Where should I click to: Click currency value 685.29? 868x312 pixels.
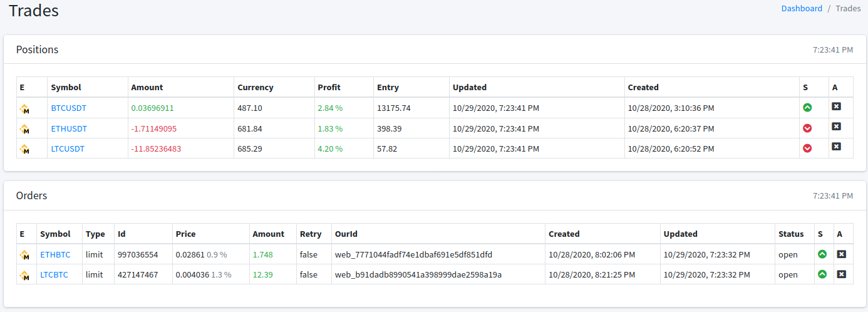250,149
